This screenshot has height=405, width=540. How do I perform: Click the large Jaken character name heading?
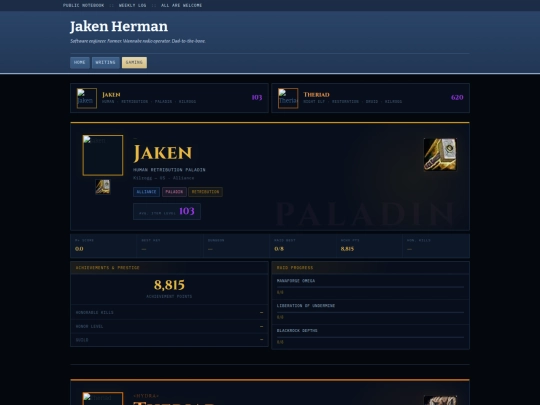pos(163,153)
